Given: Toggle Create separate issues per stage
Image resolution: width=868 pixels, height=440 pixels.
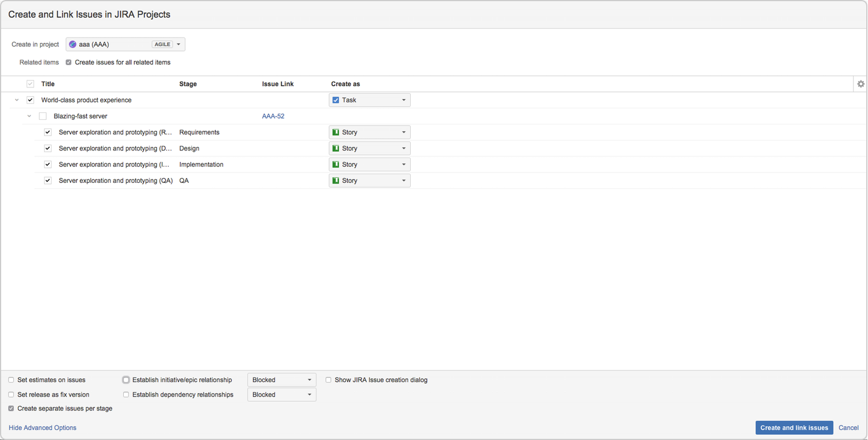Looking at the screenshot, I should coord(12,409).
